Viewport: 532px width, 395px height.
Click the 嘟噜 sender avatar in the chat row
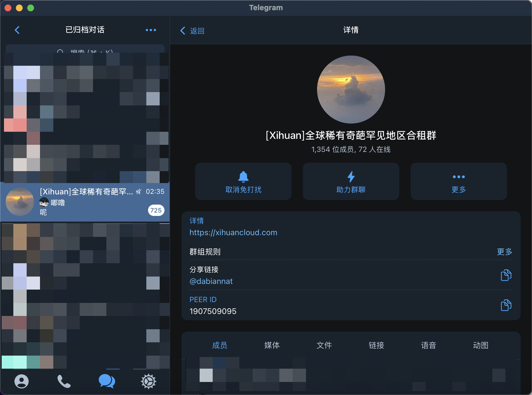click(44, 202)
